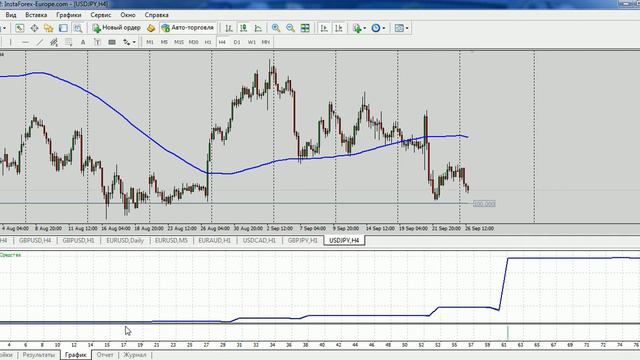
Task: Click the 100.000 price level label
Action: [484, 204]
